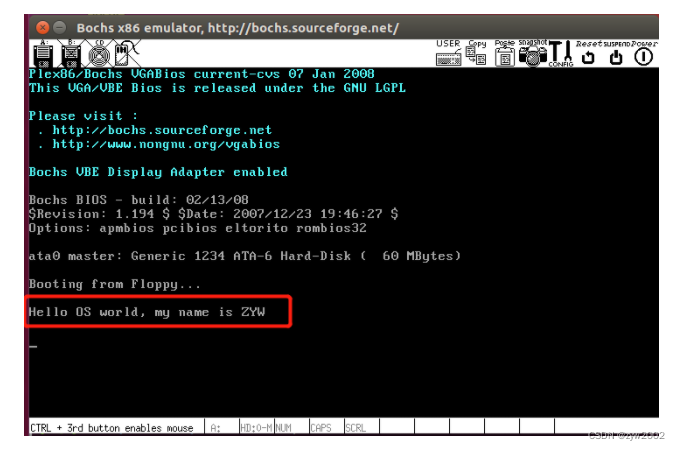Click 'Bochs BIOS - build: 02/13/08' line
The width and height of the screenshot is (680, 450).
[x=139, y=200]
